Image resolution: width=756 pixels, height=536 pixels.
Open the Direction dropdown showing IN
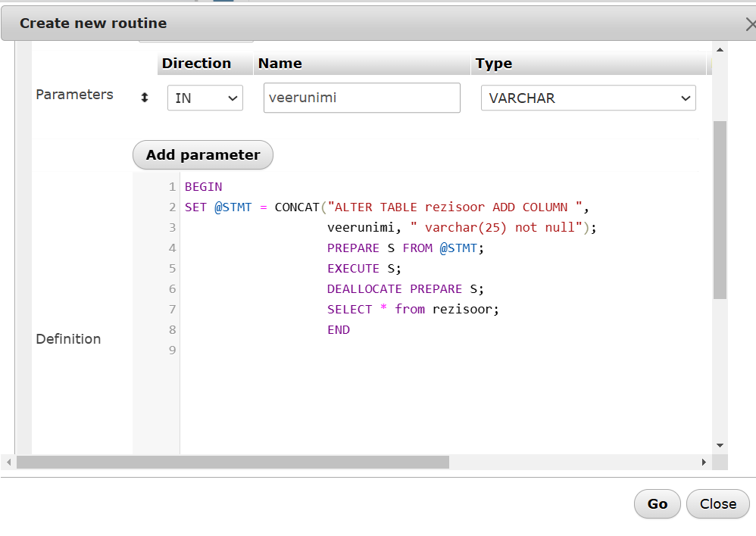pos(205,98)
